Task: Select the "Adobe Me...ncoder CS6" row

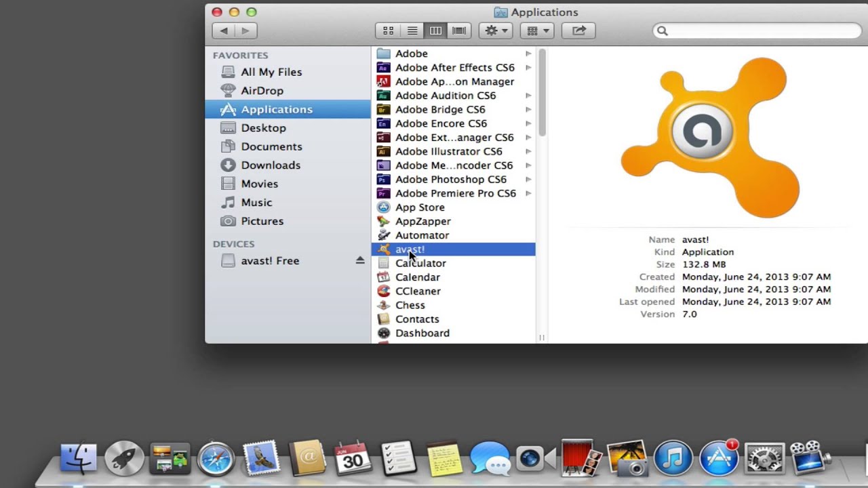Action: click(x=453, y=165)
